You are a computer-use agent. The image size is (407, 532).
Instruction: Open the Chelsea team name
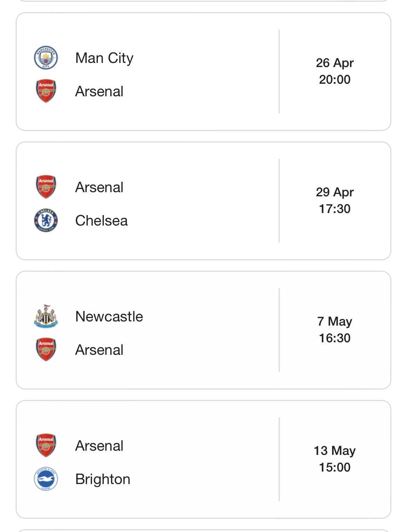coord(102,221)
